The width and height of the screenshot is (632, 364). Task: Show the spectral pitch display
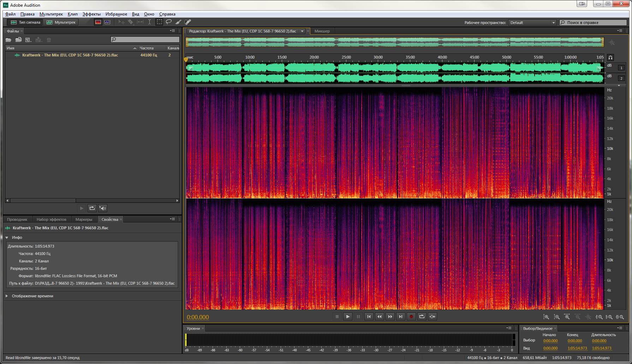click(107, 22)
